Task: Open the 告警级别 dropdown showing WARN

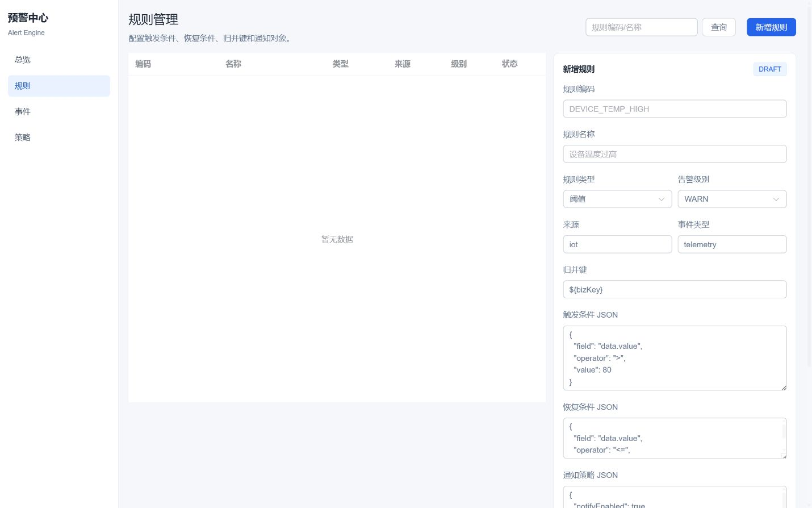Action: [x=732, y=199]
